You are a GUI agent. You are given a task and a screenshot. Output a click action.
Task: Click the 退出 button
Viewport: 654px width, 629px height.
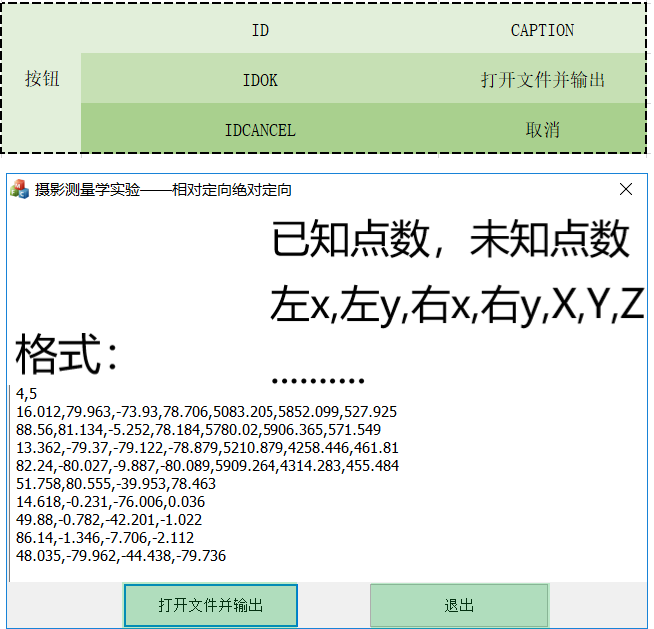tap(459, 605)
